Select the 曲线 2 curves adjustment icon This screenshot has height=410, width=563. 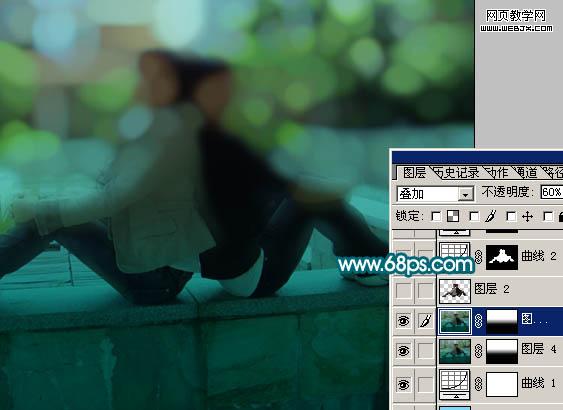point(455,256)
